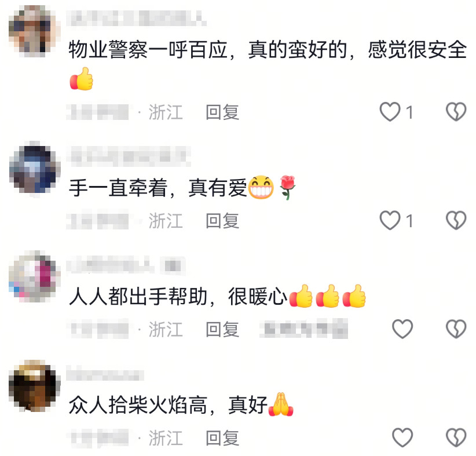The width and height of the screenshot is (476, 456).
Task: Like the 物业警察一呼百应 comment
Action: point(390,112)
